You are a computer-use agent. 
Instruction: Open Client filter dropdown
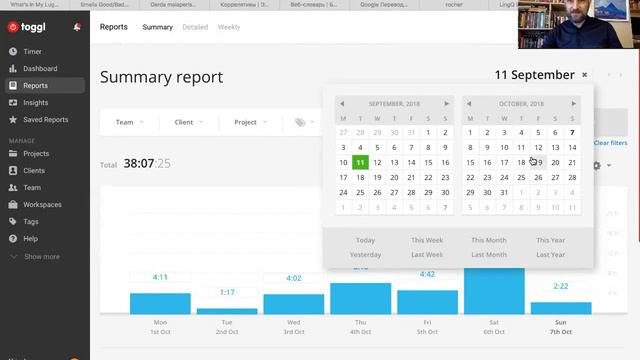[189, 122]
